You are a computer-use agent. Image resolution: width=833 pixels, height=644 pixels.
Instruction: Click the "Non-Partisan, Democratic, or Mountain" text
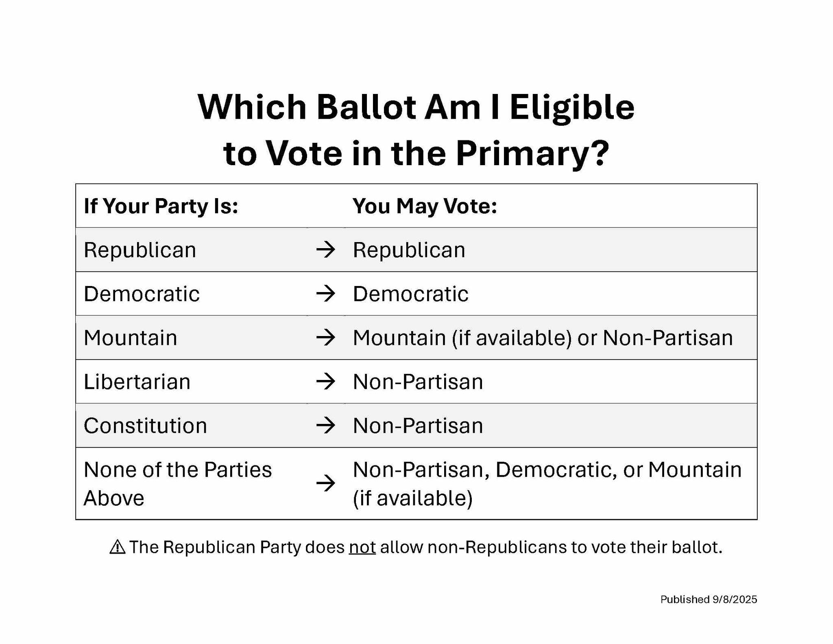pyautogui.click(x=547, y=469)
